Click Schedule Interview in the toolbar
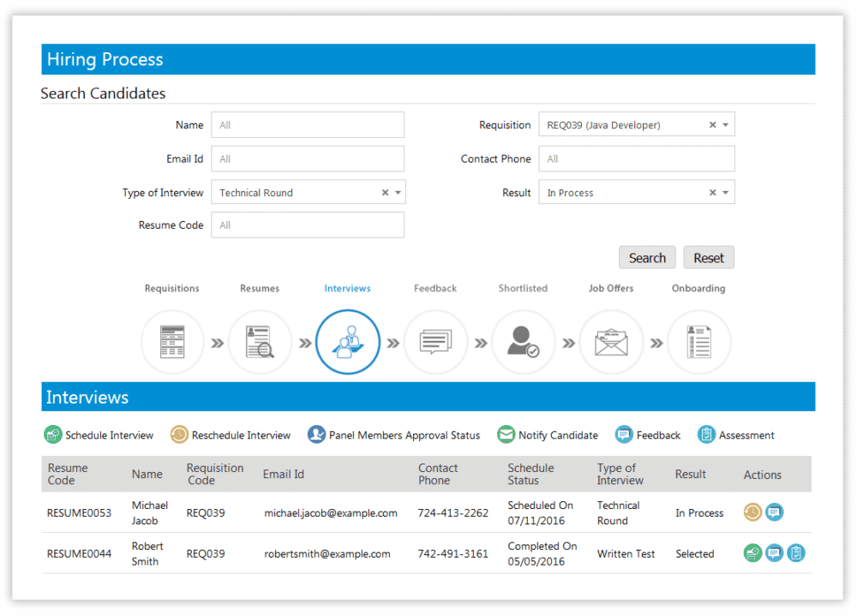The height and width of the screenshot is (616, 857). (x=99, y=435)
